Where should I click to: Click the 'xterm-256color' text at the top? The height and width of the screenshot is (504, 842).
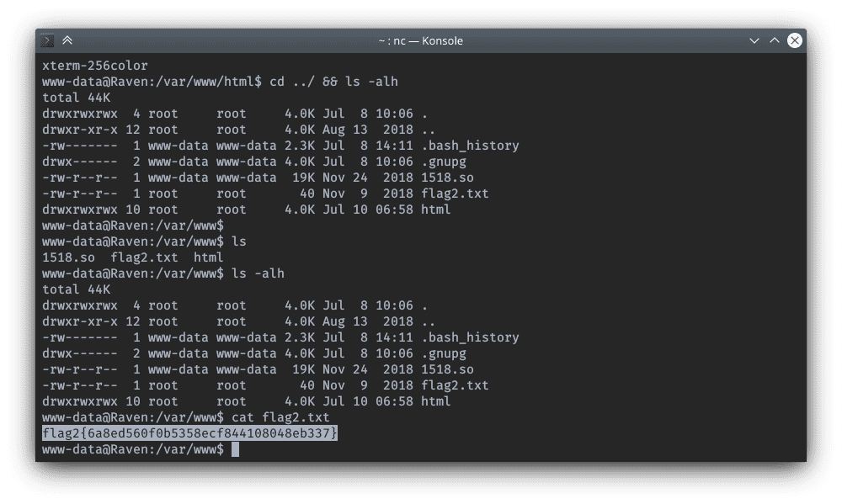click(94, 66)
